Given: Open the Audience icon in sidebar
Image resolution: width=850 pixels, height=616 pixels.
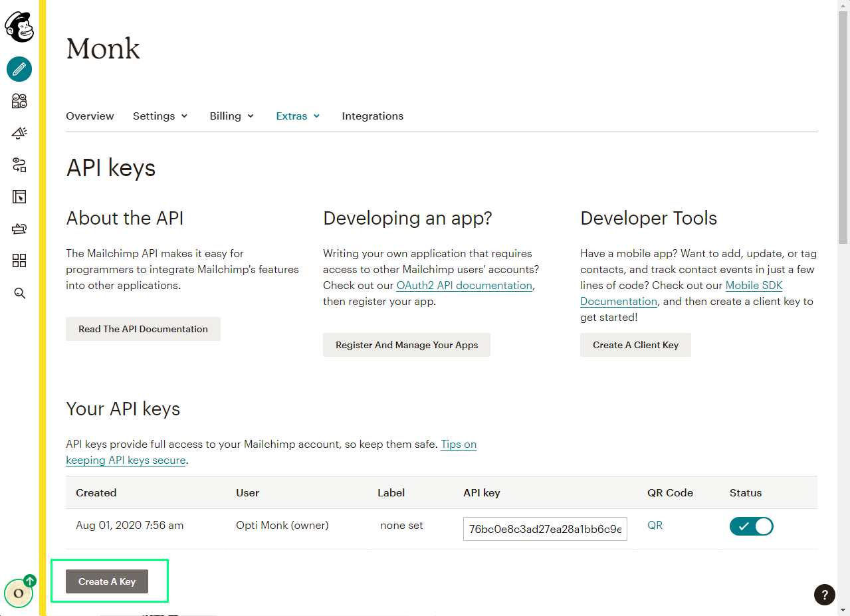Looking at the screenshot, I should (x=19, y=101).
